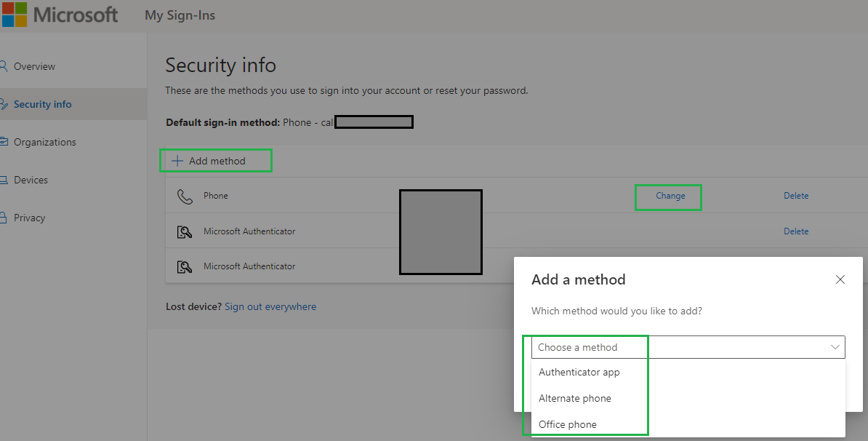Click the My Sign-Ins title

coord(180,15)
